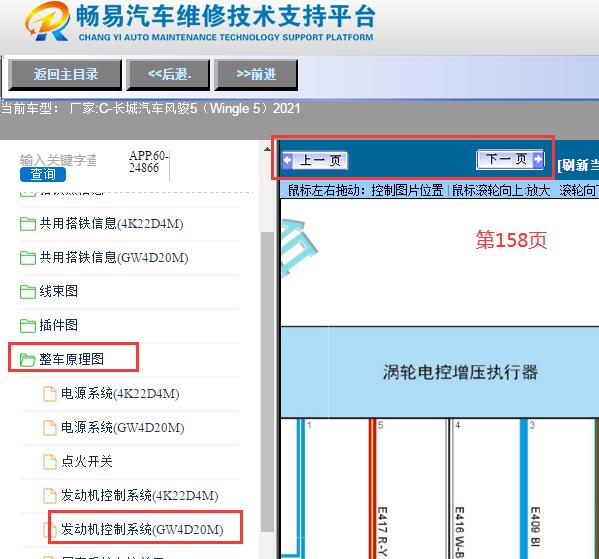The width and height of the screenshot is (599, 559).
Task: Click page icon beside 电源系统(4K22D4M)
Action: tap(50, 394)
